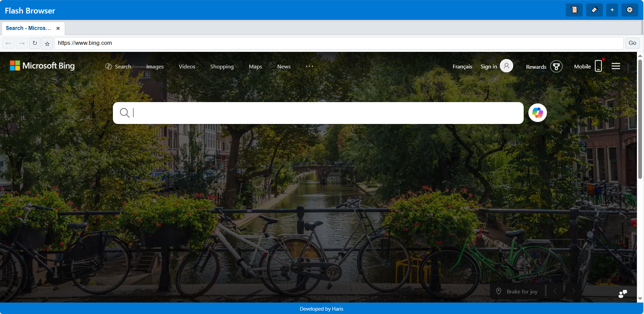The height and width of the screenshot is (314, 644).
Task: Open the hamburger settings menu
Action: (616, 66)
